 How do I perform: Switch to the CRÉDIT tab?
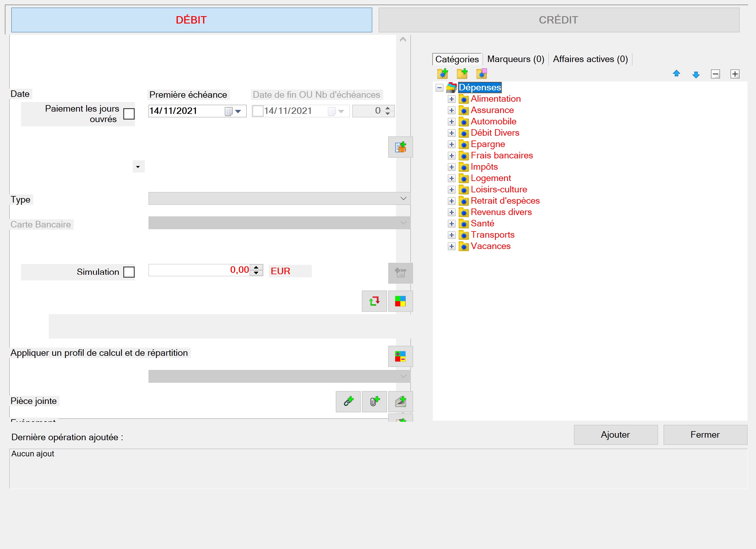coord(559,20)
